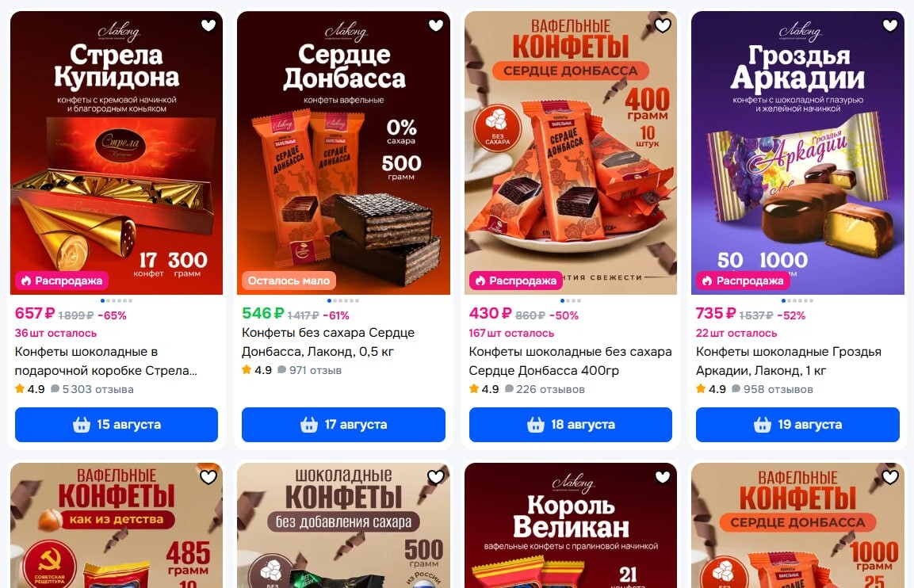Favorite Король Великан with the heart icon
This screenshot has height=588, width=914.
pos(662,477)
